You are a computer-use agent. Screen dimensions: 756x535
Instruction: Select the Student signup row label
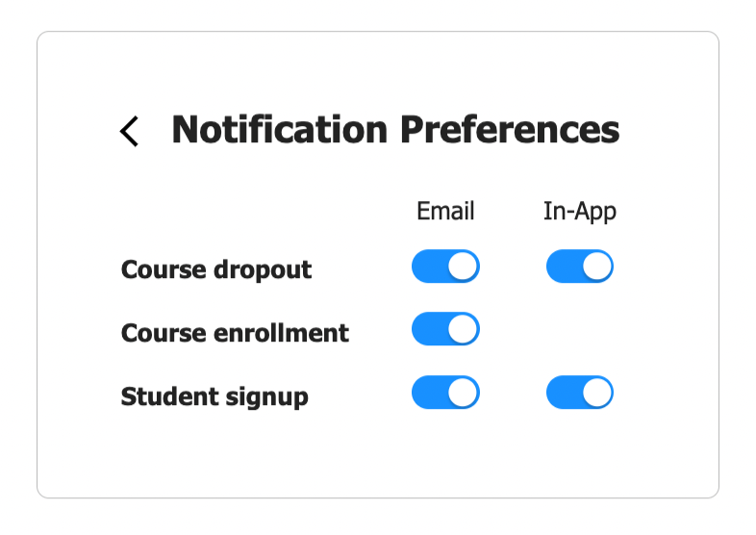[x=214, y=396]
